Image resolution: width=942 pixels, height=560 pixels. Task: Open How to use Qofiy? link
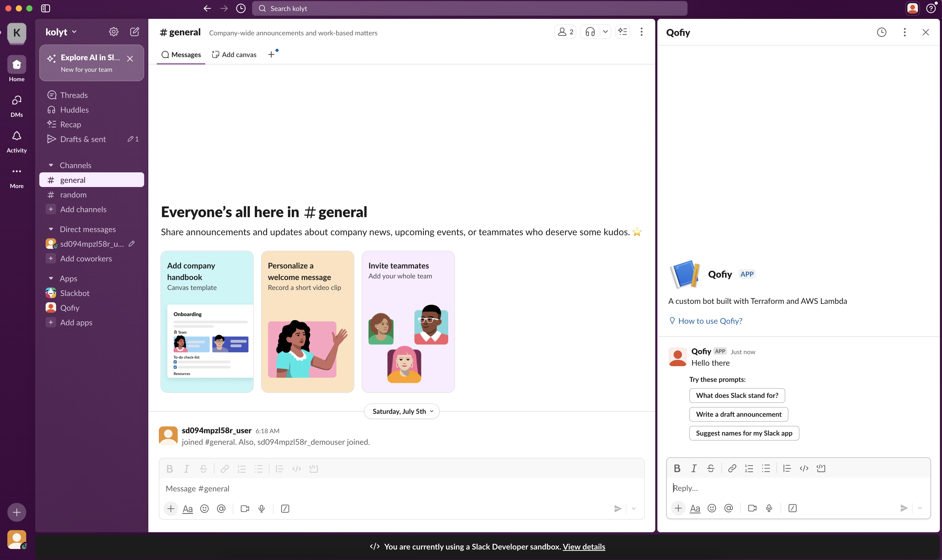pyautogui.click(x=706, y=321)
